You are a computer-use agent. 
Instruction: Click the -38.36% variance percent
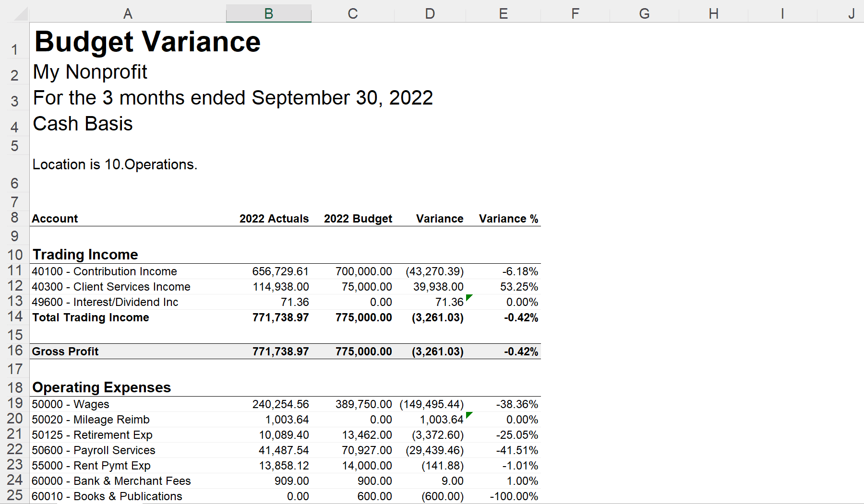(x=517, y=404)
